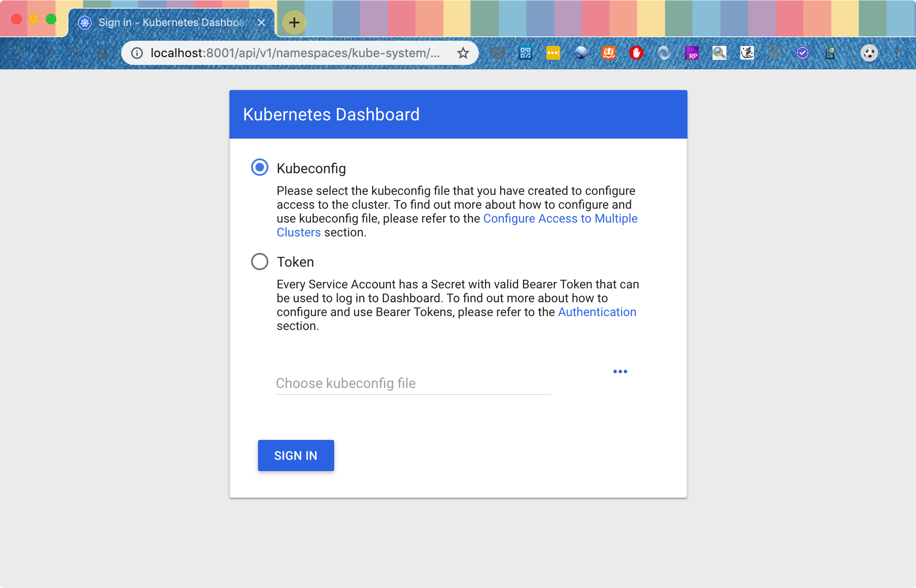This screenshot has height=588, width=916.
Task: Open Configure Access to Multiple Clusters link
Action: click(560, 219)
